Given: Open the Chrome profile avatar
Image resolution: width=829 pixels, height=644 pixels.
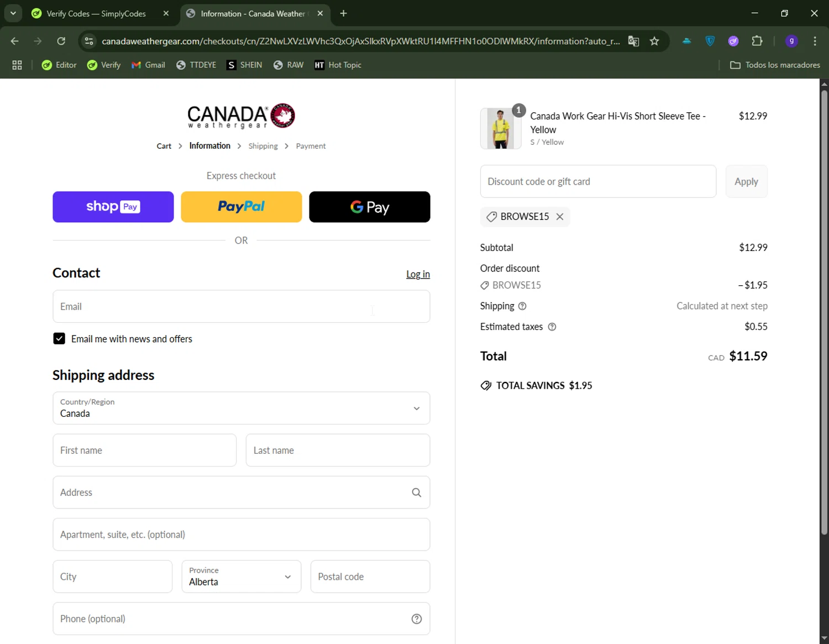Looking at the screenshot, I should pos(791,41).
